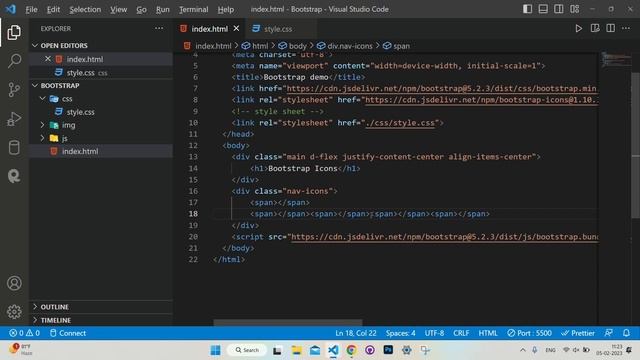Open the Windows Start button
Viewport: 640px width, 360px height.
[x=216, y=350]
